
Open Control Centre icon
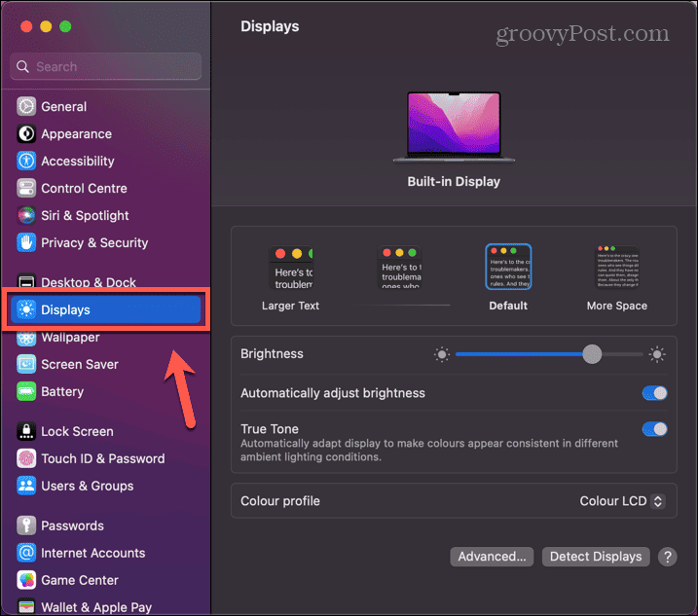click(26, 188)
